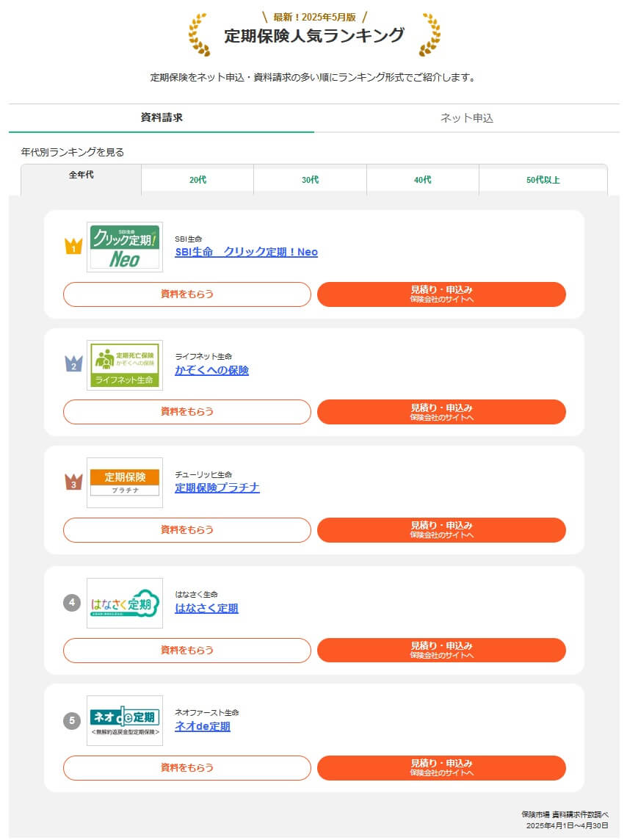Click the 最新！2025年5月版 caption

pyautogui.click(x=314, y=17)
